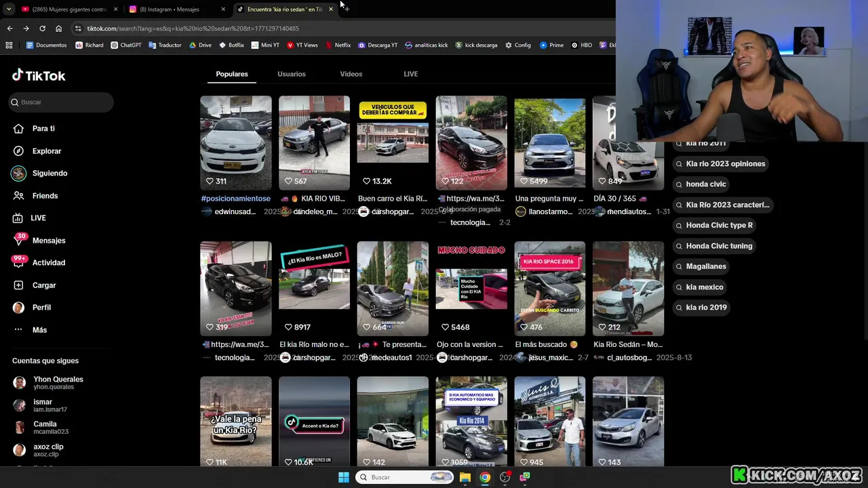Open the cl_autosbog... author name

click(x=630, y=357)
